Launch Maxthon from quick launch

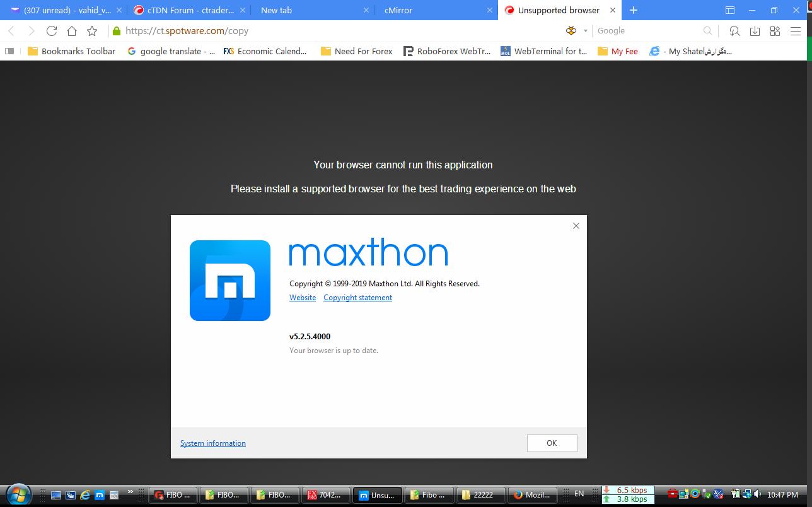(99, 496)
